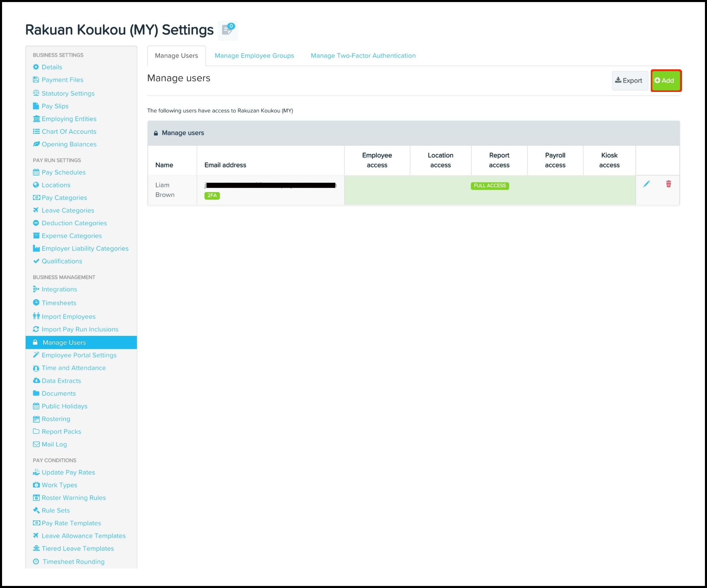Open the Documents link
707x588 pixels.
59,393
